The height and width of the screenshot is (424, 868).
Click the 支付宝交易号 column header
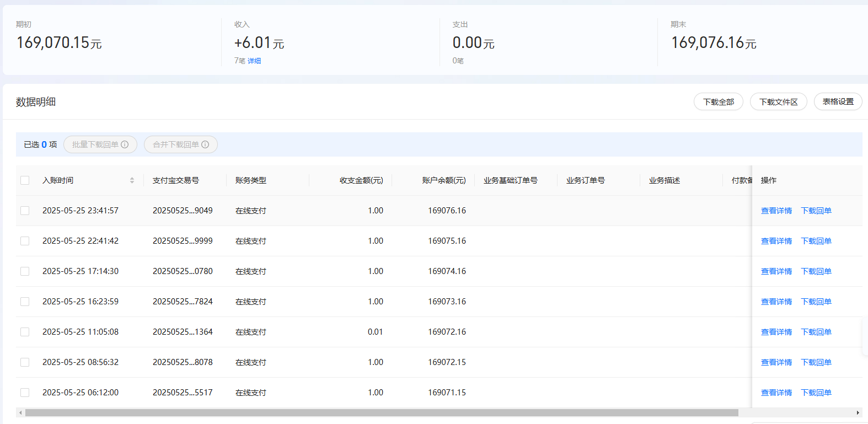(176, 180)
